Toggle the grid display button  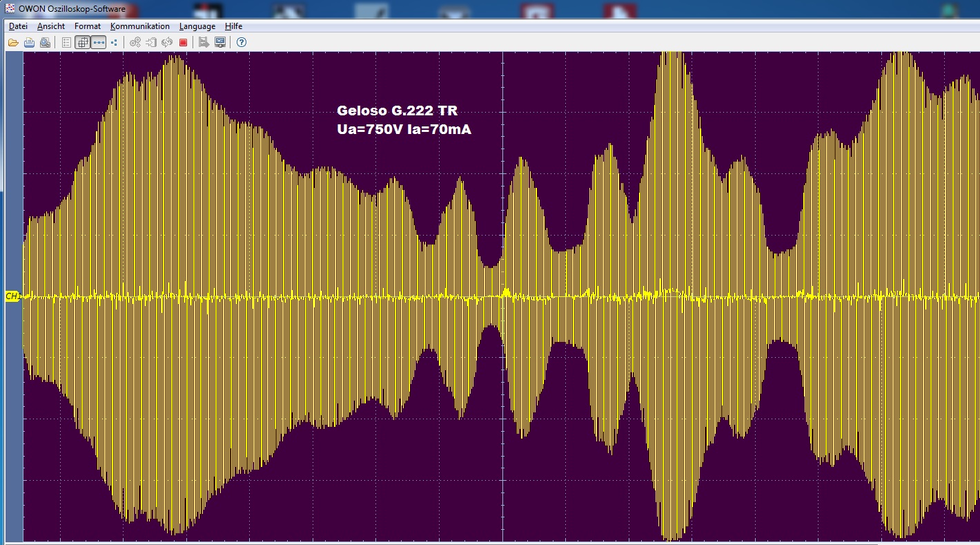click(82, 43)
